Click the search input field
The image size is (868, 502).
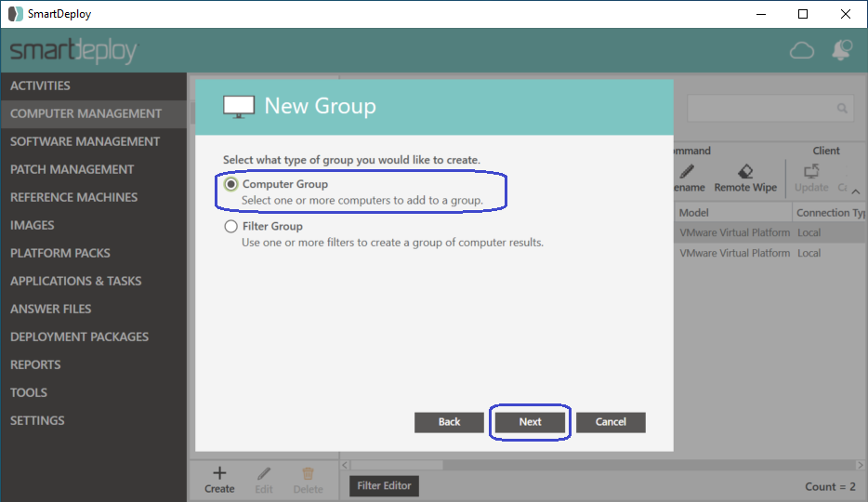770,109
